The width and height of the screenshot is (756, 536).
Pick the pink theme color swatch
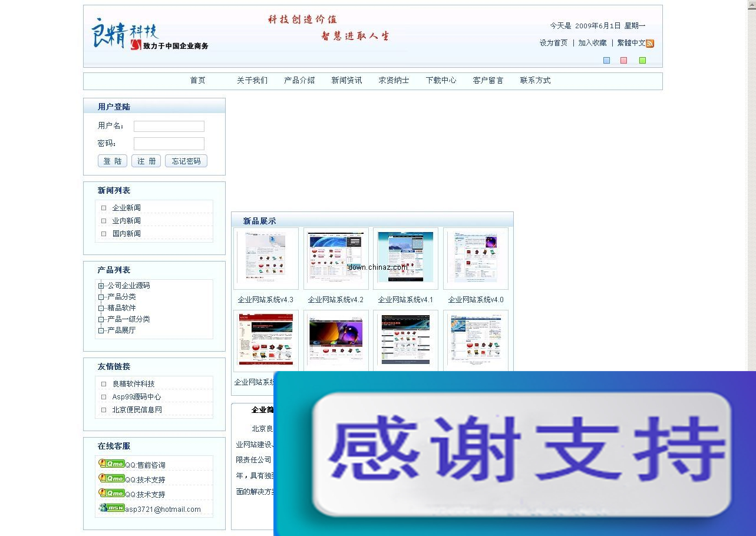(623, 60)
